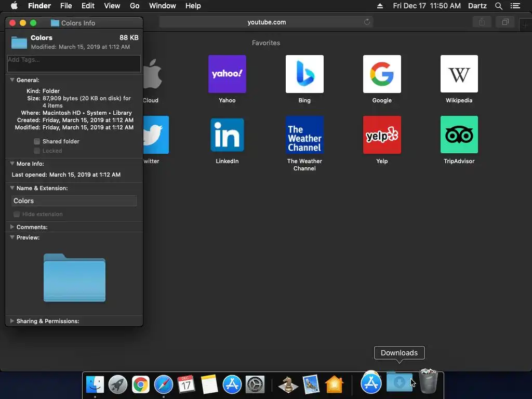The height and width of the screenshot is (399, 532).
Task: Expand the Comments section
Action: [12, 227]
